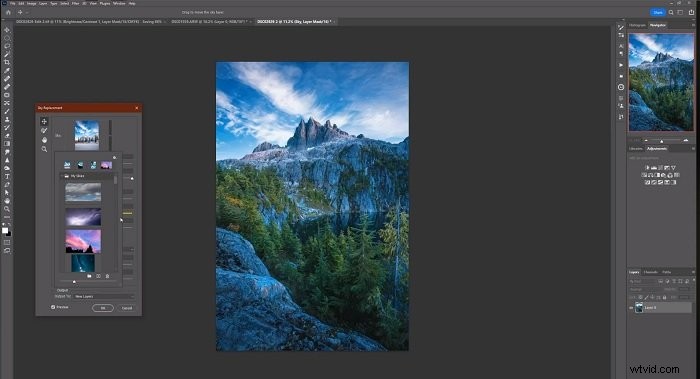Click the Home icon in options bar
Viewport: 700px width, 379px height.
(8, 12)
